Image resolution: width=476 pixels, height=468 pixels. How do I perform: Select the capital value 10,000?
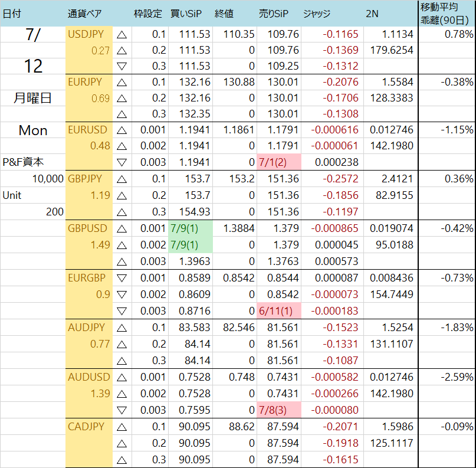(48, 179)
